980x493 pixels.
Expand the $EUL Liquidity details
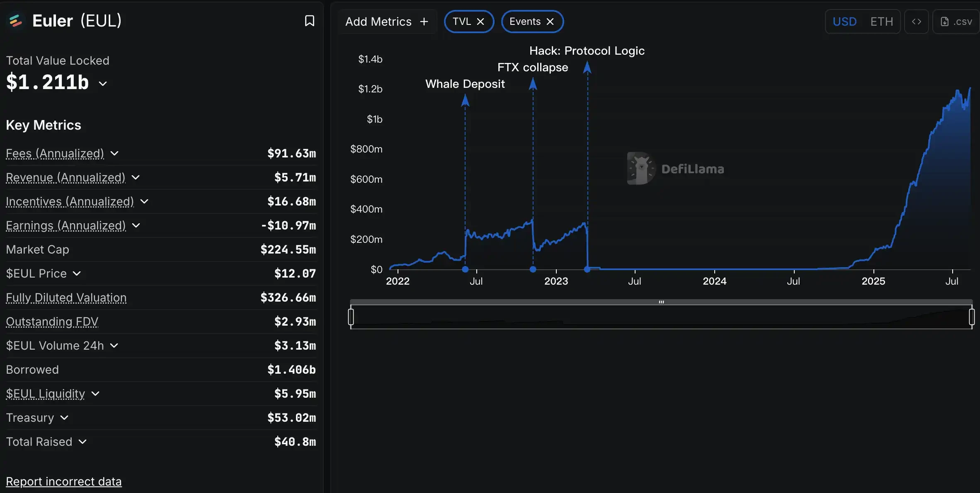(95, 394)
